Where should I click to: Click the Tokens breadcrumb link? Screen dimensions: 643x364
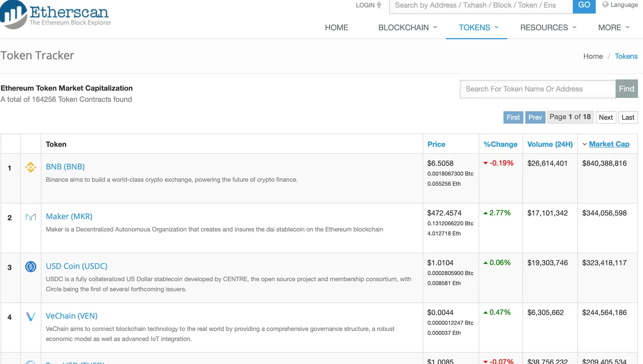point(626,56)
